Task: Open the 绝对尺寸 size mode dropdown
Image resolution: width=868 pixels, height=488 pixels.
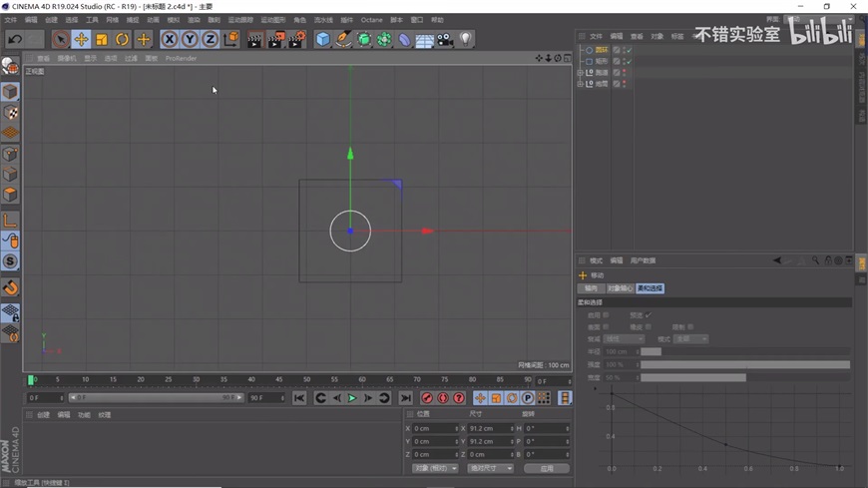Action: [491, 468]
